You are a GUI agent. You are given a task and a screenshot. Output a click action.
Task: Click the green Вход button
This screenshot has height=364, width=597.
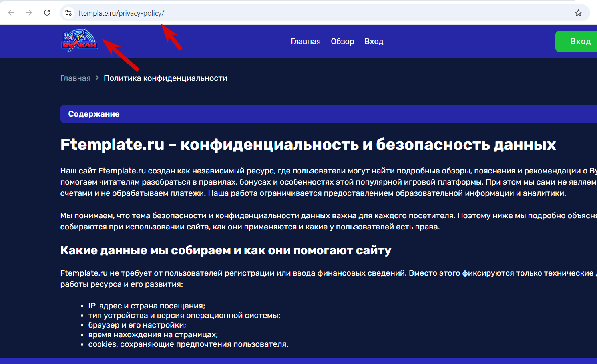tap(576, 41)
